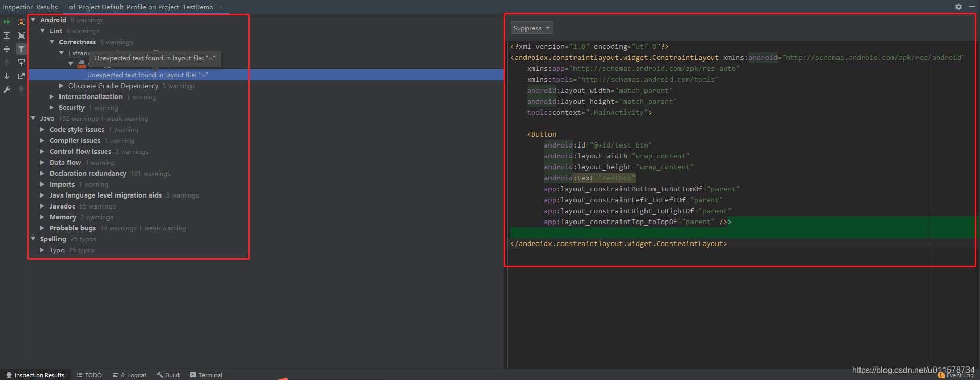Click layout_constraintTop_toTopOf line in preview
The width and height of the screenshot is (980, 380).
pos(638,222)
